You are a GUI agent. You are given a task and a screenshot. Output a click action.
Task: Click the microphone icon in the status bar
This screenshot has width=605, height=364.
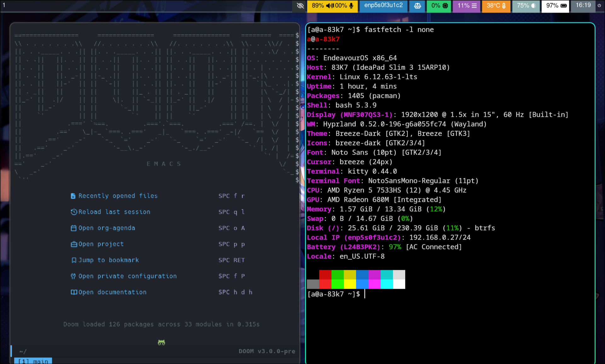click(x=352, y=6)
